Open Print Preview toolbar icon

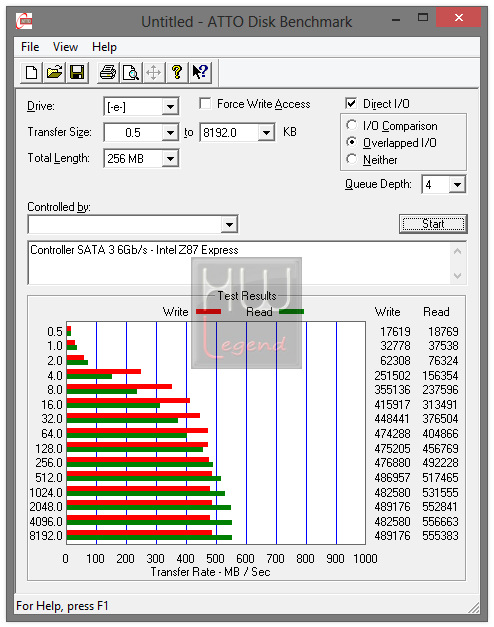pos(131,73)
